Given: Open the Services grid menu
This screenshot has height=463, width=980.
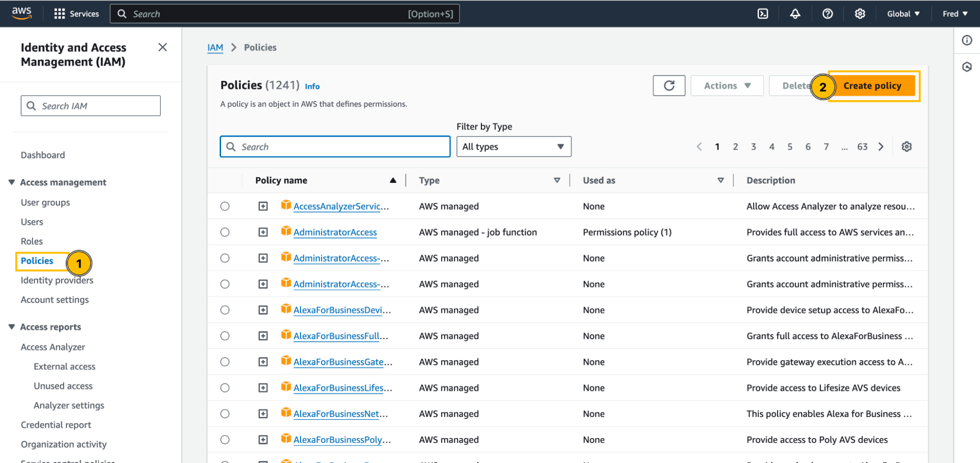Looking at the screenshot, I should click(x=76, y=14).
